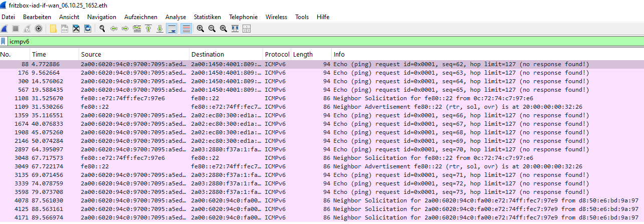Image resolution: width=644 pixels, height=224 pixels.
Task: Select packet 300 at time 14.576062
Action: pyautogui.click(x=322, y=81)
